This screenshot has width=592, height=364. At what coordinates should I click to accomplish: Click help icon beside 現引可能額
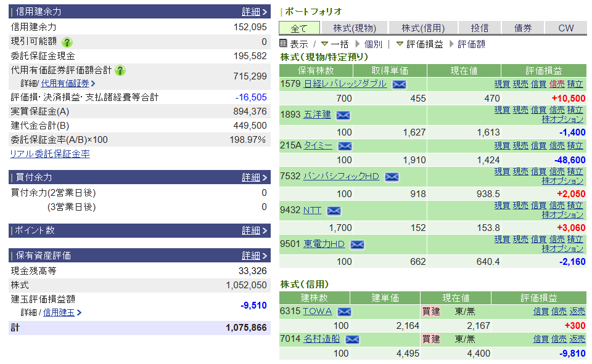tap(67, 42)
